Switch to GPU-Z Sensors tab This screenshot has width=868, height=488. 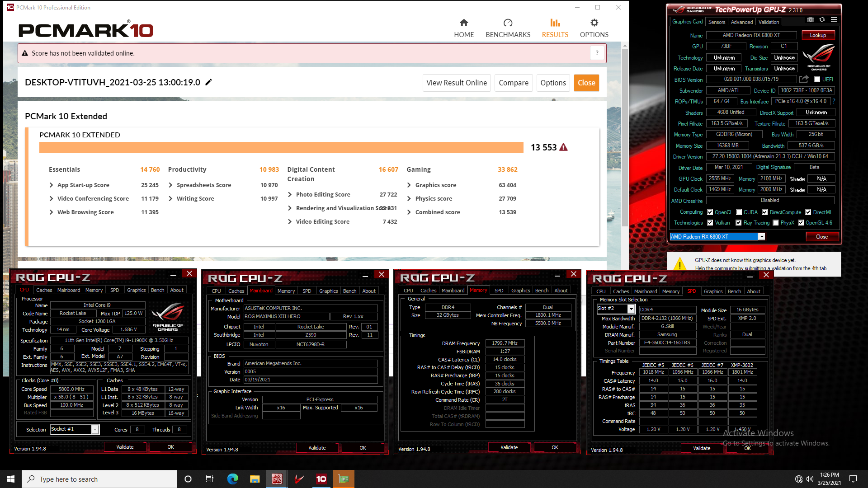tap(717, 22)
